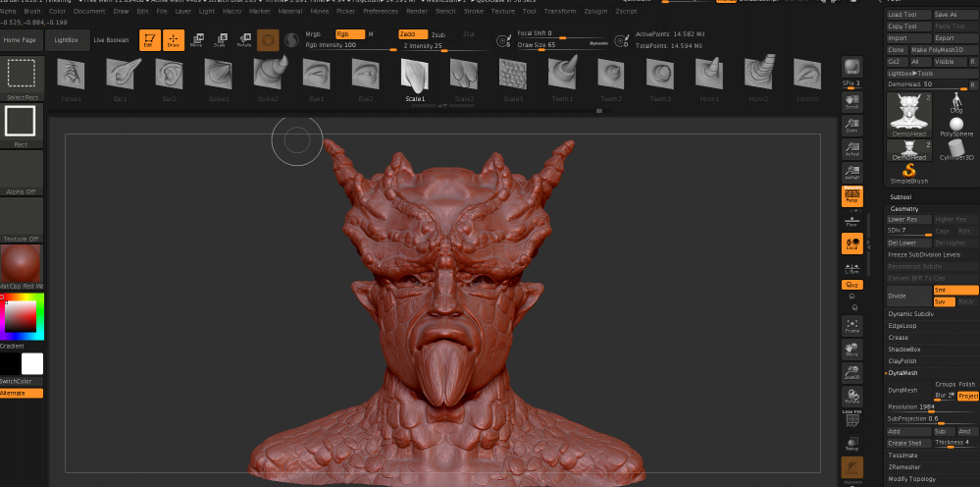Screen dimensions: 980x487
Task: Open the Document menu
Action: click(89, 11)
